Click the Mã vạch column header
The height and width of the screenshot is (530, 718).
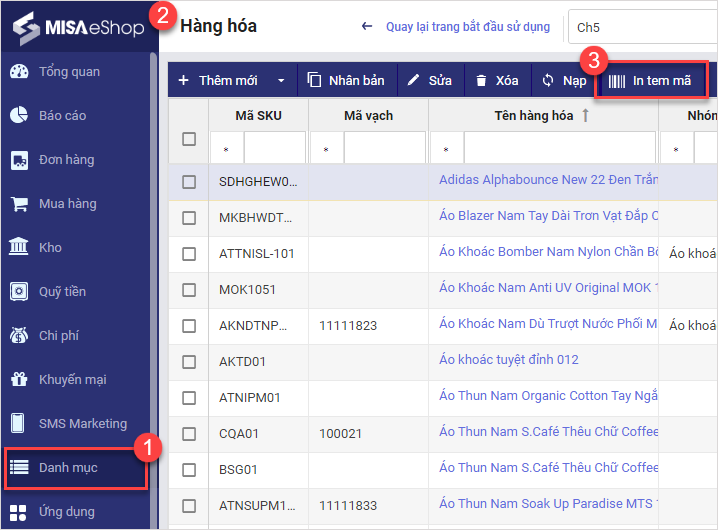click(369, 115)
